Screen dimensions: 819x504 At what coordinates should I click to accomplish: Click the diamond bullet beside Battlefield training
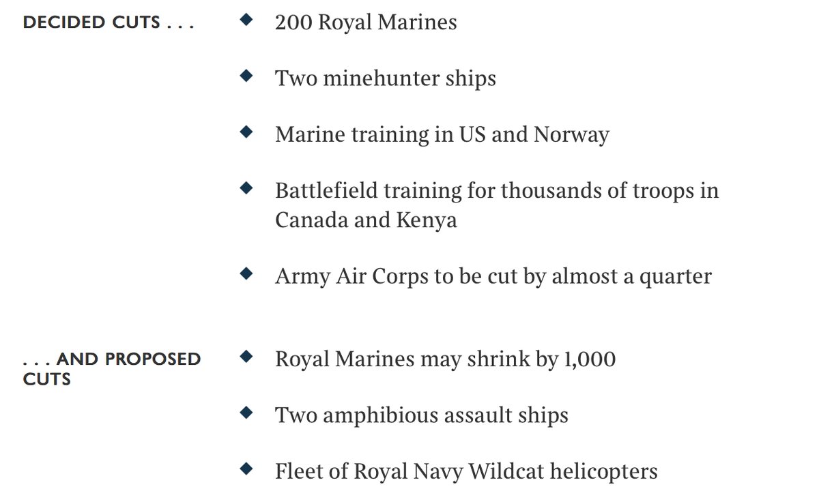(x=246, y=186)
